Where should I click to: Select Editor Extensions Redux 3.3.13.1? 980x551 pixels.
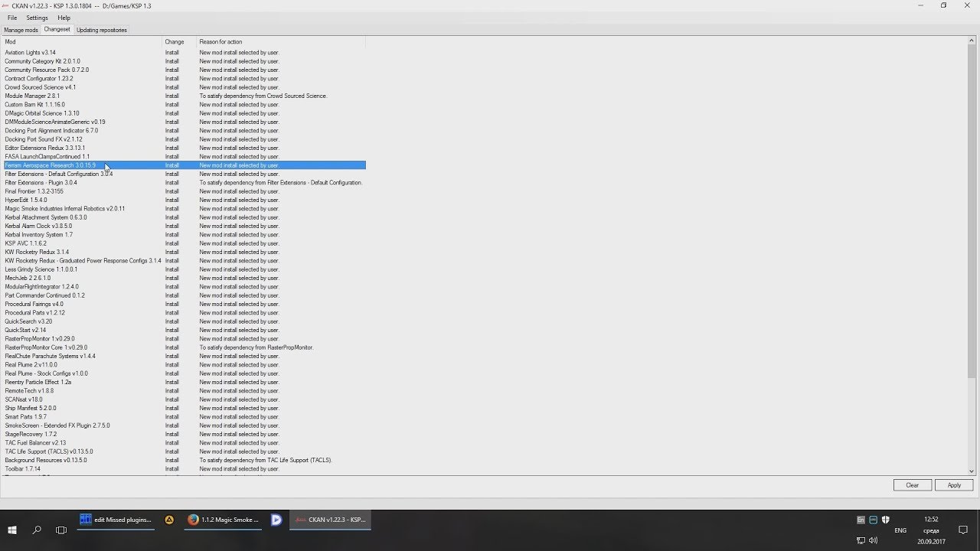[184, 148]
